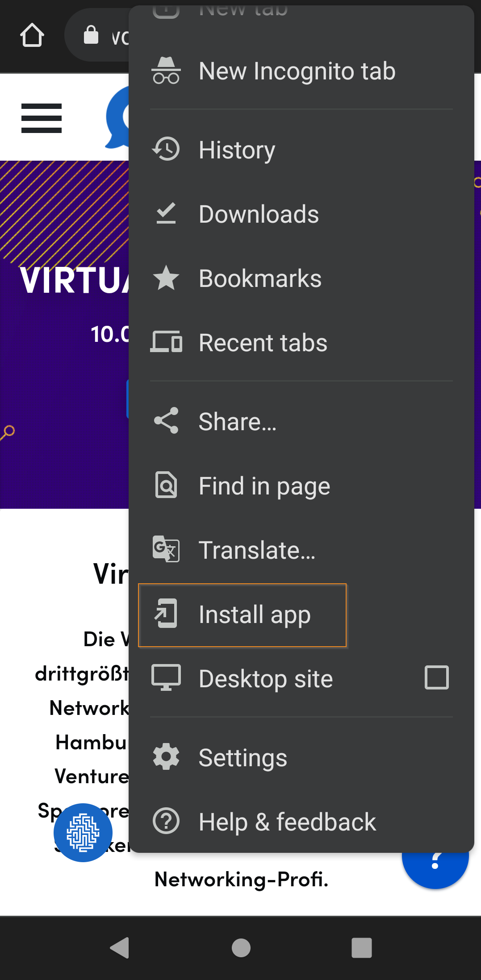This screenshot has width=481, height=980.
Task: Click the Bookmarks star icon
Action: (x=166, y=278)
